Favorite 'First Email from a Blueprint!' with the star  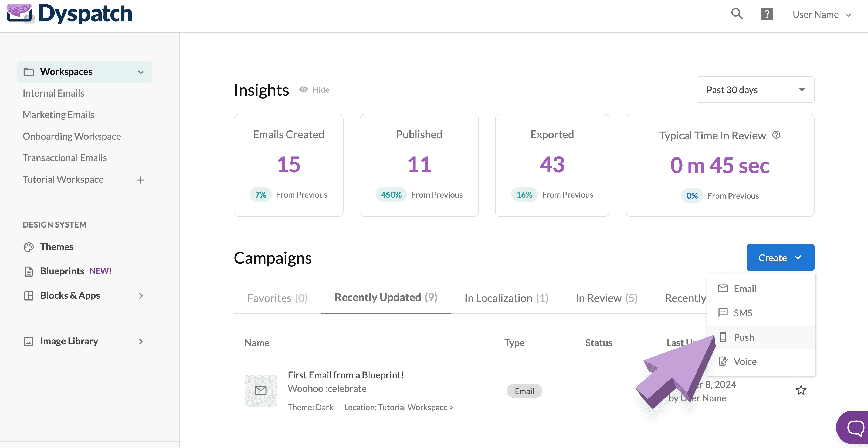[x=801, y=390]
